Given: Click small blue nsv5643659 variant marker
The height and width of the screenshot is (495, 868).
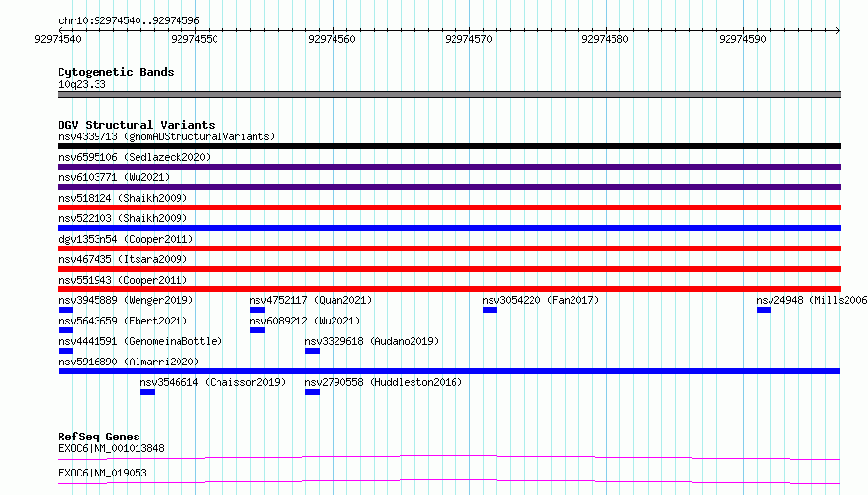Looking at the screenshot, I should [66, 330].
